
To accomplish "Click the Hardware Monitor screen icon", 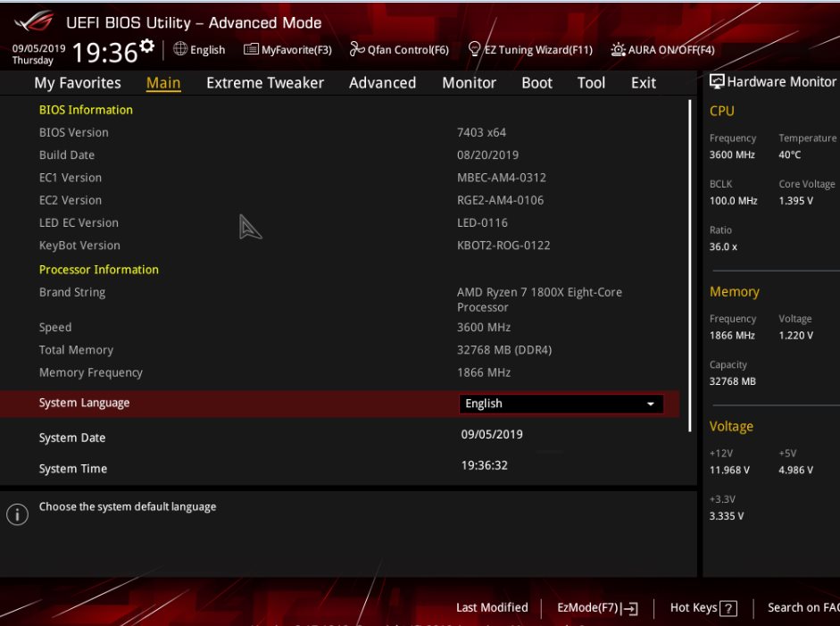I will [717, 81].
